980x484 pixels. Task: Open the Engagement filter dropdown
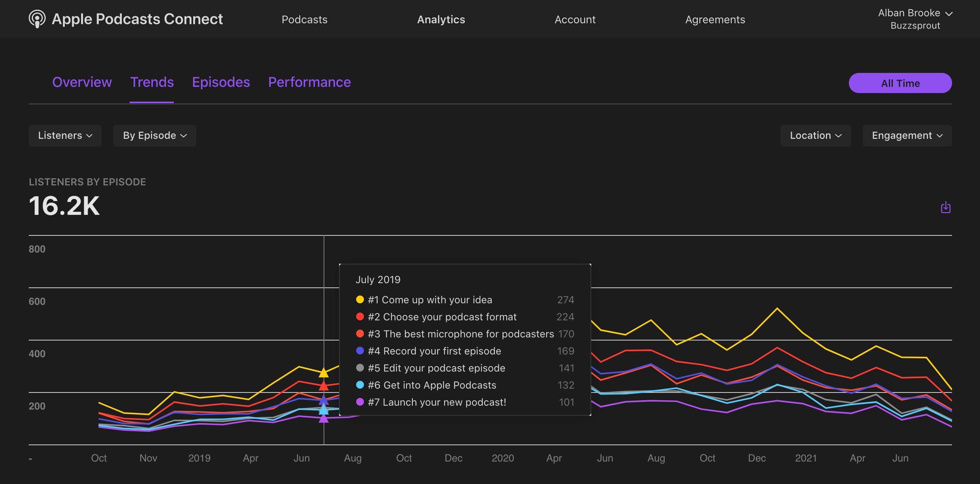pos(906,135)
